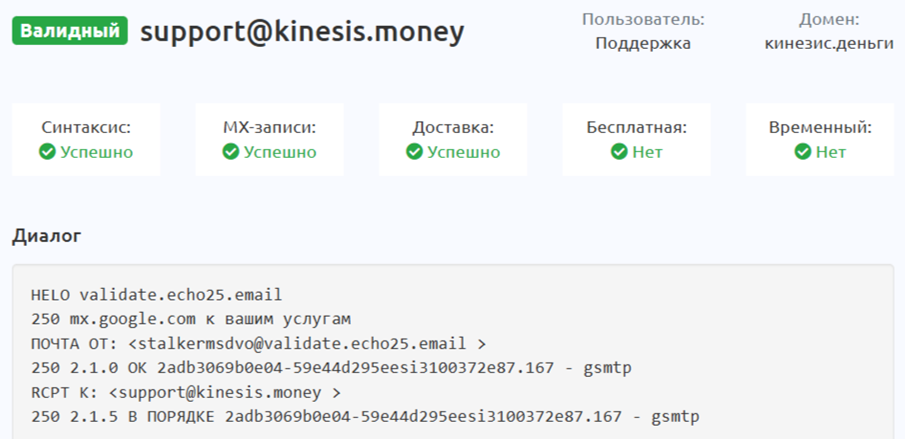Click the Домен label
The width and height of the screenshot is (905, 439).
[829, 19]
